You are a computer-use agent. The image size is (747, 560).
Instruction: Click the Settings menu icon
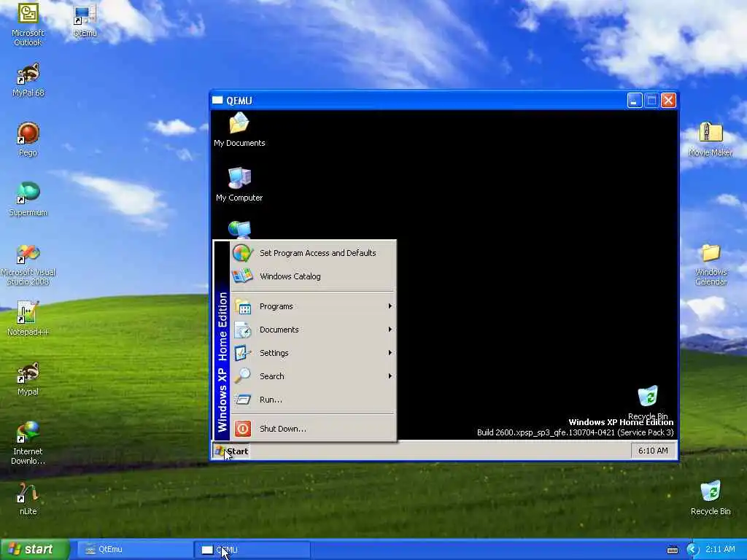click(242, 353)
